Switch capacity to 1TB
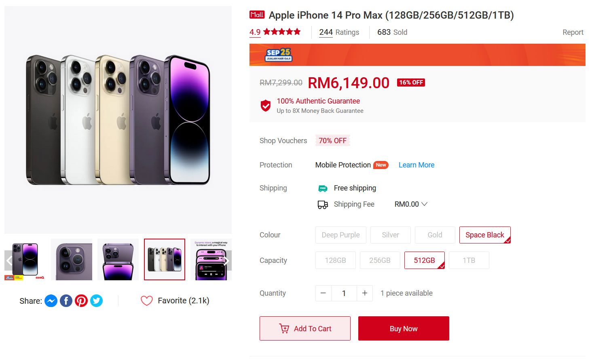This screenshot has width=594, height=364. (x=469, y=260)
